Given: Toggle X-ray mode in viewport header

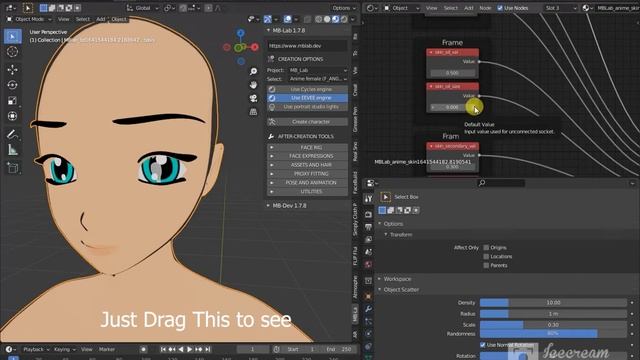Looking at the screenshot, I should (x=308, y=19).
